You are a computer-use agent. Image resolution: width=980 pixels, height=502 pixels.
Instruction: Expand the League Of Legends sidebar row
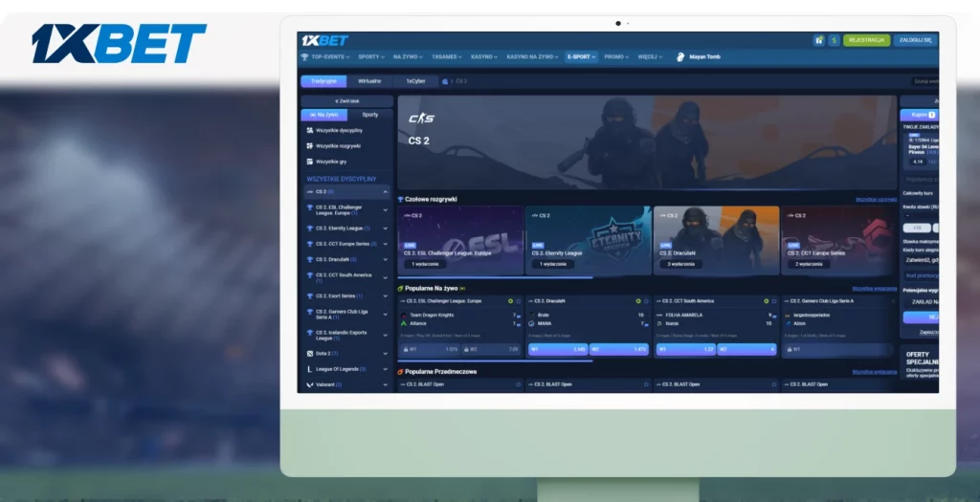(x=385, y=369)
